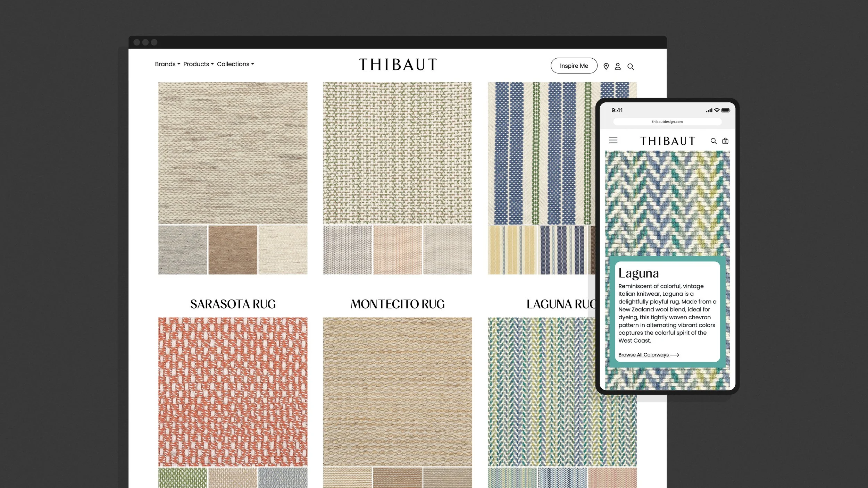Select the brown Sarasota colorway swatch

[x=233, y=250]
